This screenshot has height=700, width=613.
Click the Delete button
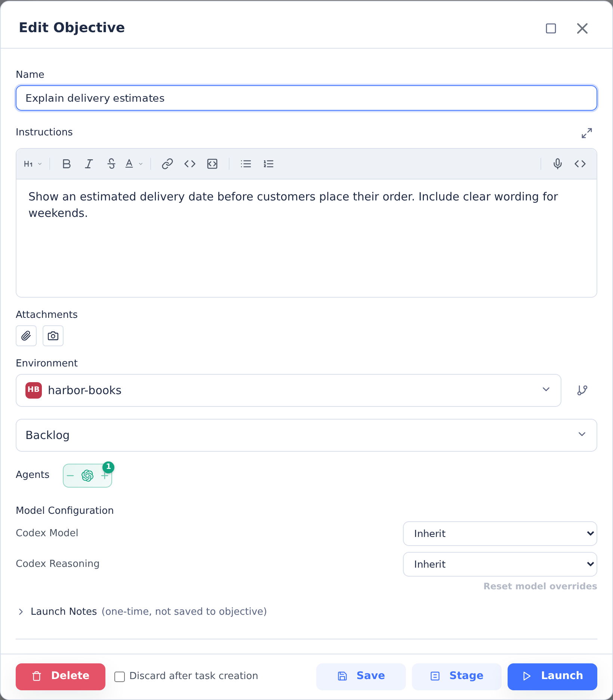click(61, 677)
